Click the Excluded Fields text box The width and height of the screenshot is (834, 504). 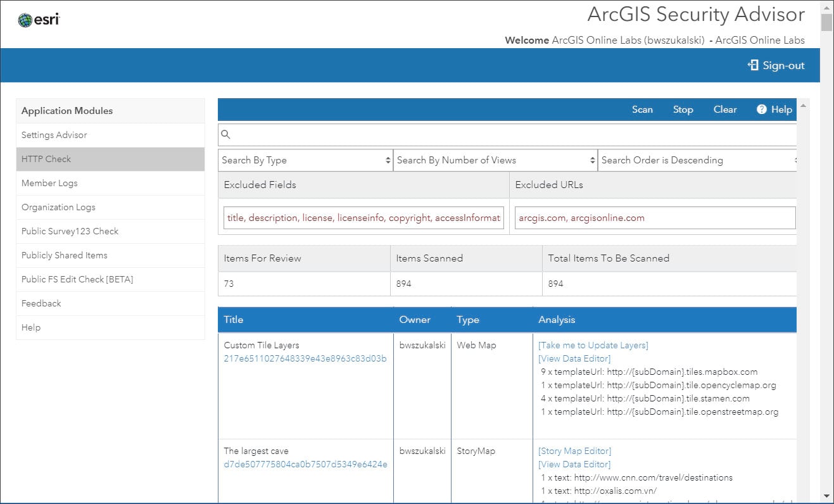(363, 218)
